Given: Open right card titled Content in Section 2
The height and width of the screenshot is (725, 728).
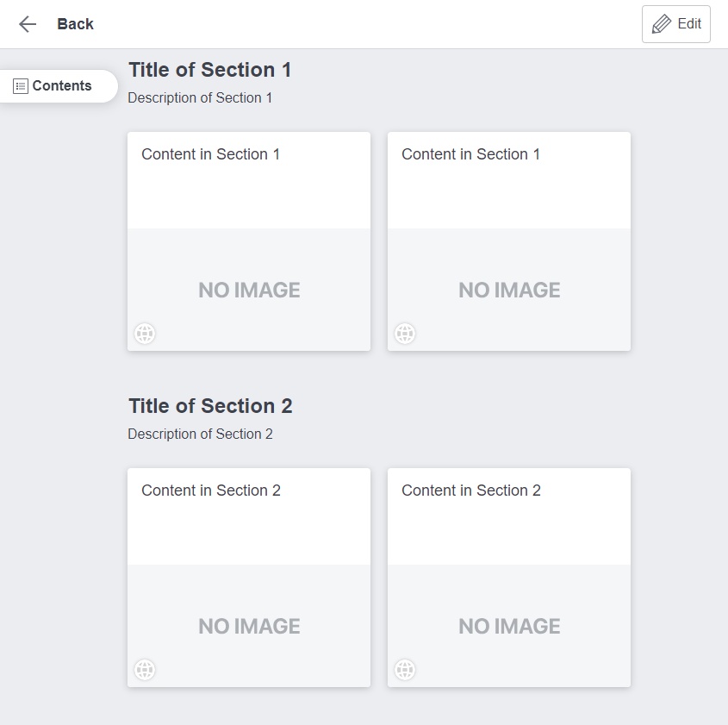Looking at the screenshot, I should (x=471, y=491).
